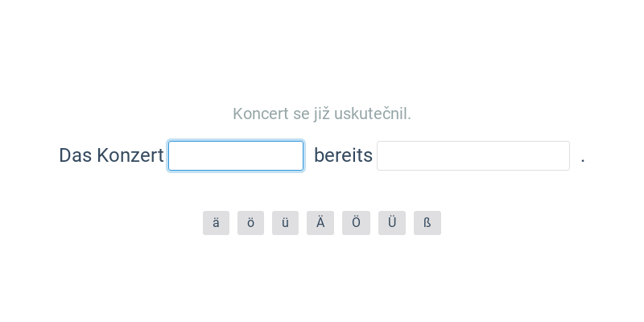Insert uppercase Ü character
The width and height of the screenshot is (644, 322).
pyautogui.click(x=392, y=223)
